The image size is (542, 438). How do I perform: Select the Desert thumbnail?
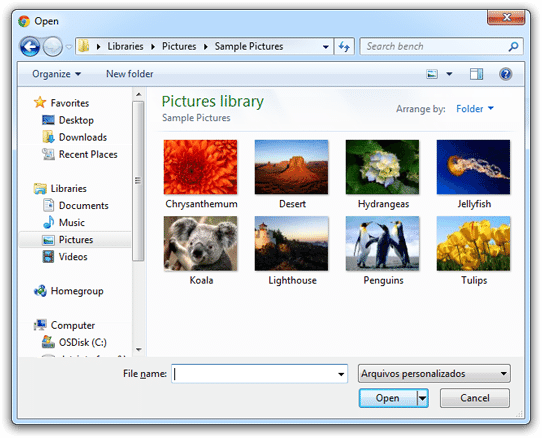pos(291,167)
